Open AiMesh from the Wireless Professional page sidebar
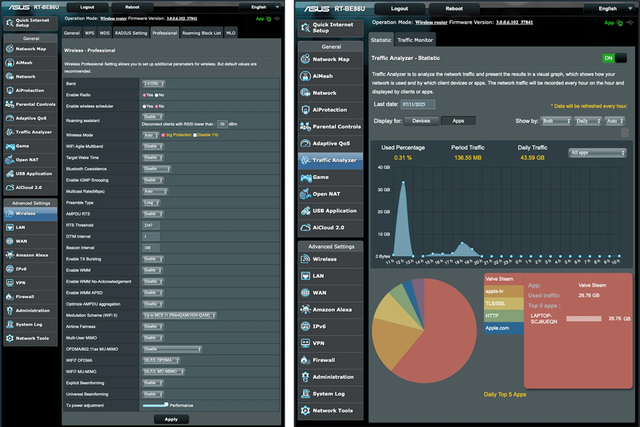Viewport: 640px width, 427px height. [x=31, y=62]
